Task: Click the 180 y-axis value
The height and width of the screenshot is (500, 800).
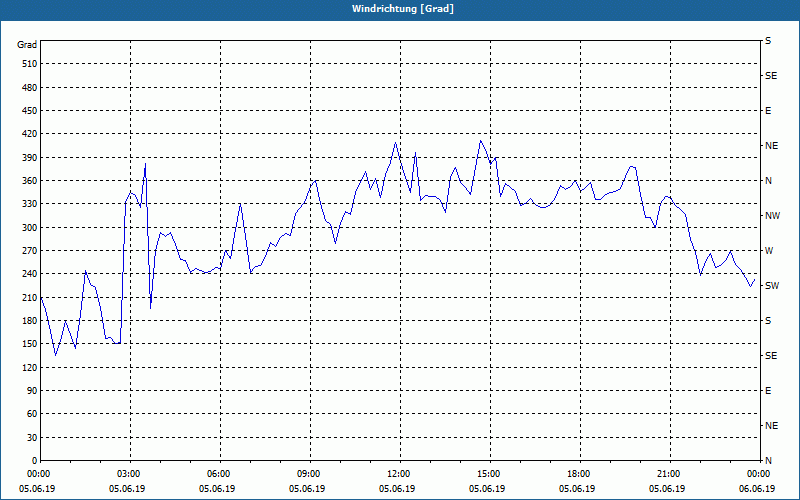Action: 30,321
